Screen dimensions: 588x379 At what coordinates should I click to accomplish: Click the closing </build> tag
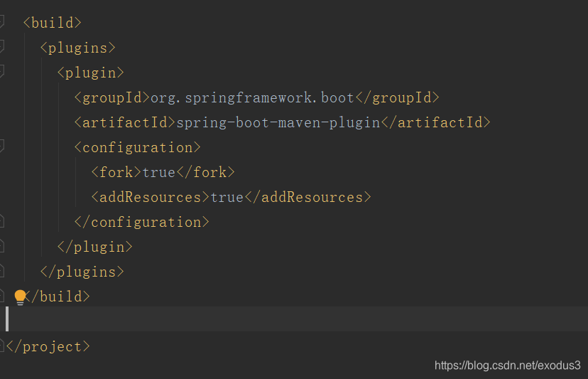(59, 297)
